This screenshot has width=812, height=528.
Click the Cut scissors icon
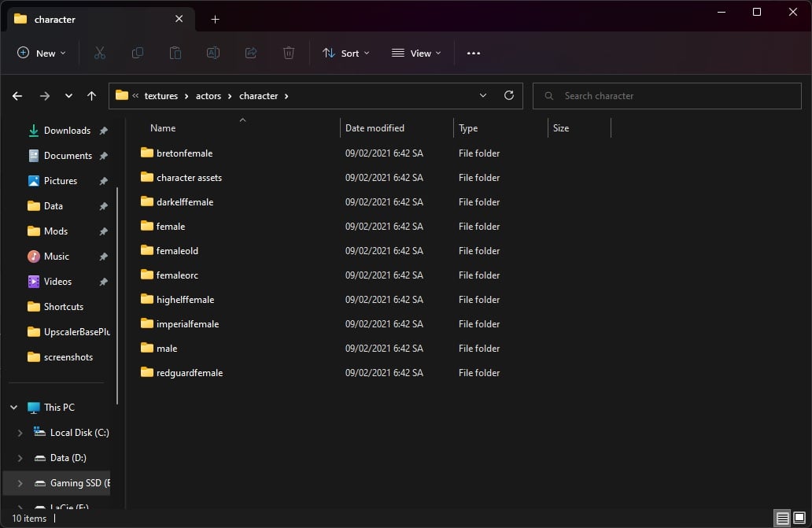99,53
